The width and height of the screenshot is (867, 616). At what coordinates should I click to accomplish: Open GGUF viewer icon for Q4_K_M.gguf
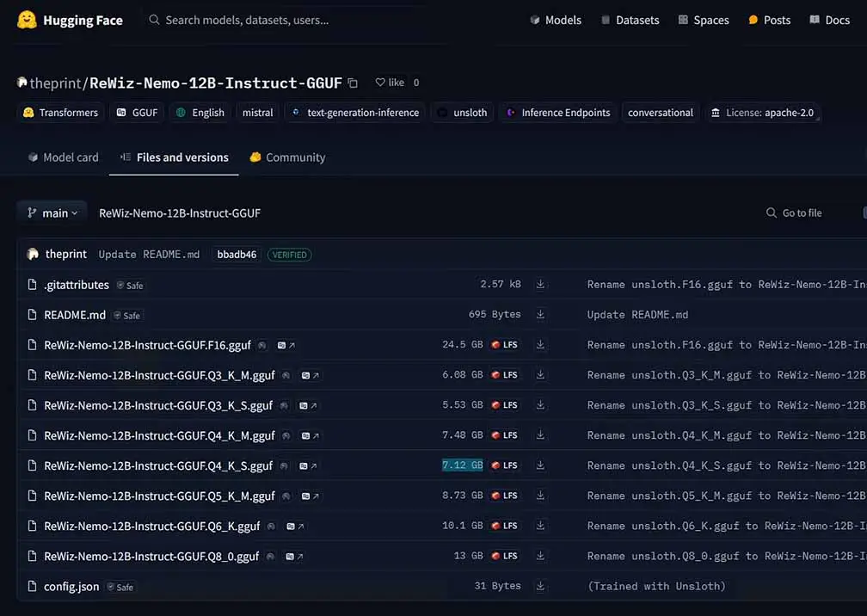point(310,435)
